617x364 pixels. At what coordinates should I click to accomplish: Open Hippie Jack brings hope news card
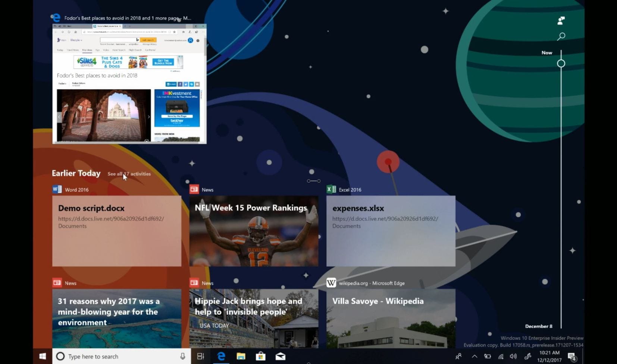click(254, 319)
